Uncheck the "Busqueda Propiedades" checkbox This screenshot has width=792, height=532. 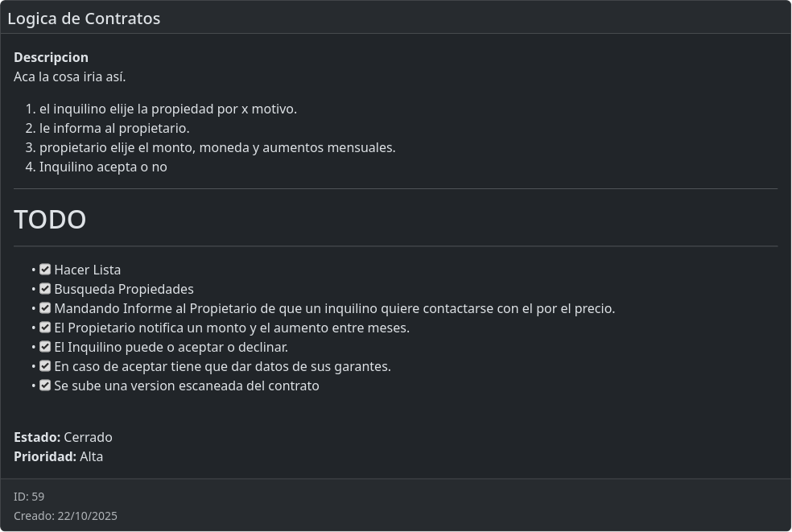click(45, 289)
